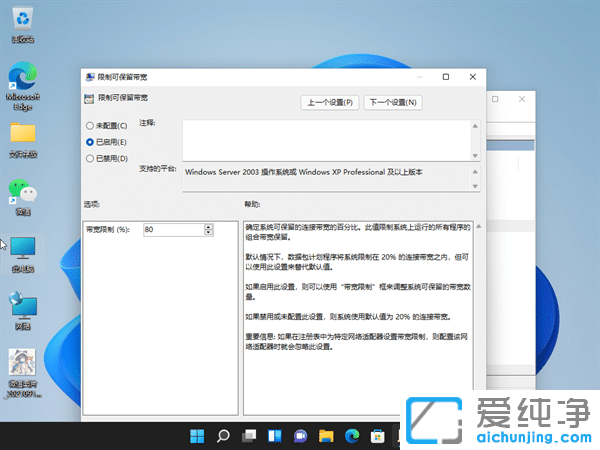The image size is (600, 450).
Task: Click the help text paragraph mentioning 20% default
Action: coord(357,262)
